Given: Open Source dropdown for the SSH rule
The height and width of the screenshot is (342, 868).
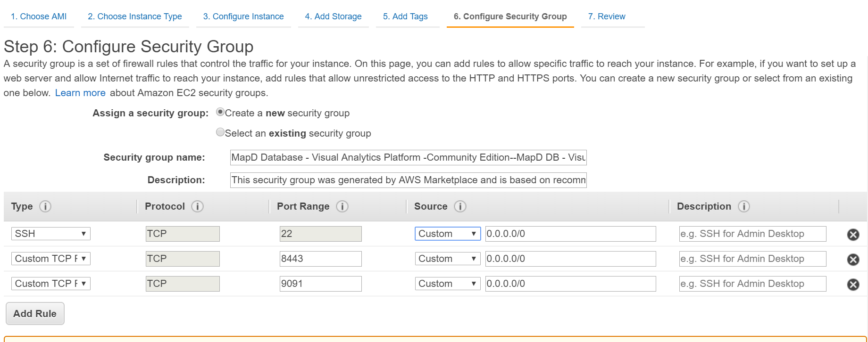Looking at the screenshot, I should [x=447, y=234].
